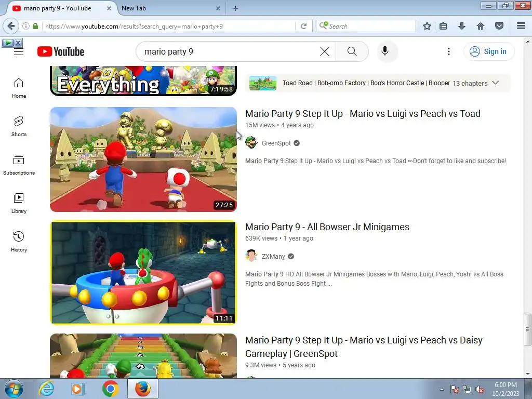Screen dimensions: 532x399
Task: Open the network tray icon
Action: 467,390
